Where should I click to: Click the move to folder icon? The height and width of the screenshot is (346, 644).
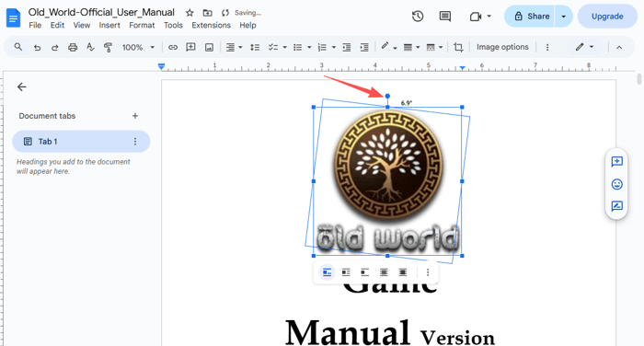tap(207, 13)
